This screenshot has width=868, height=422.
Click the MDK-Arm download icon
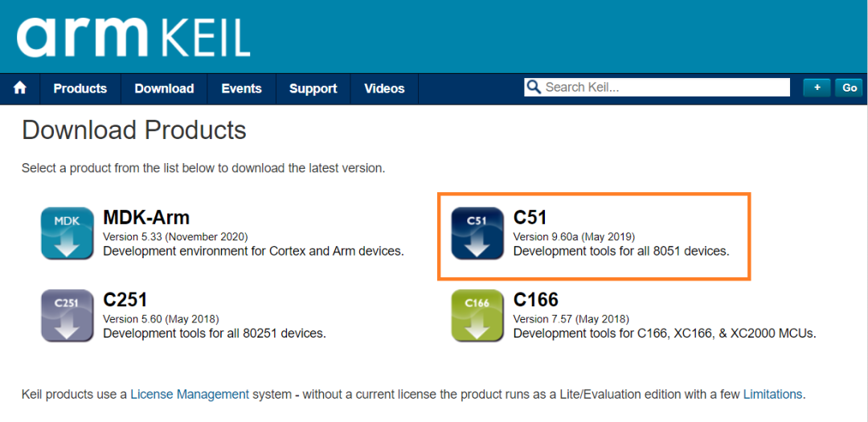pyautogui.click(x=68, y=233)
